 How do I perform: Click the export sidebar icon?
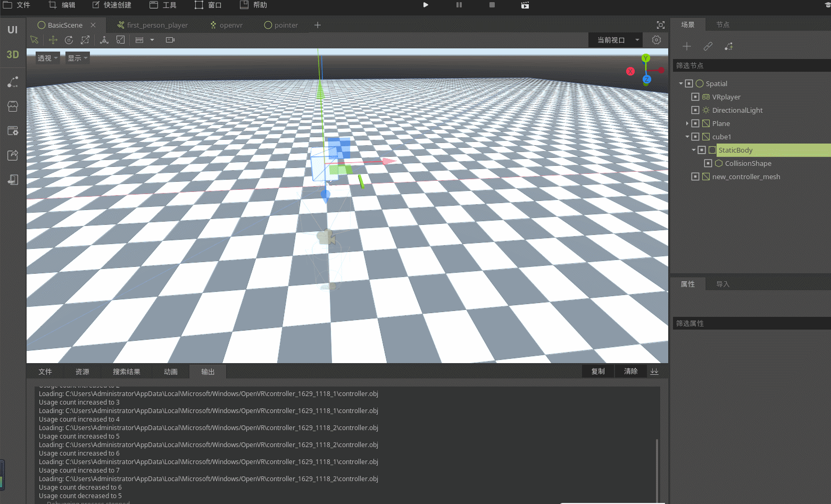tap(13, 155)
